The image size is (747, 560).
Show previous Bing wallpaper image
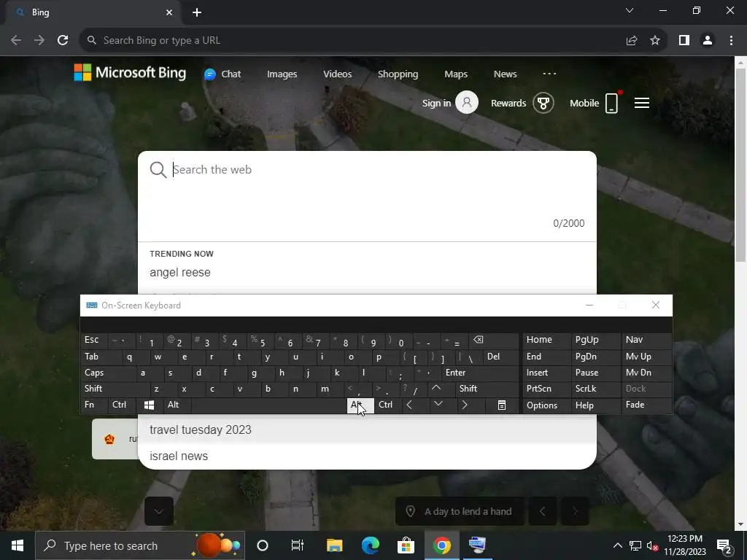pyautogui.click(x=542, y=511)
